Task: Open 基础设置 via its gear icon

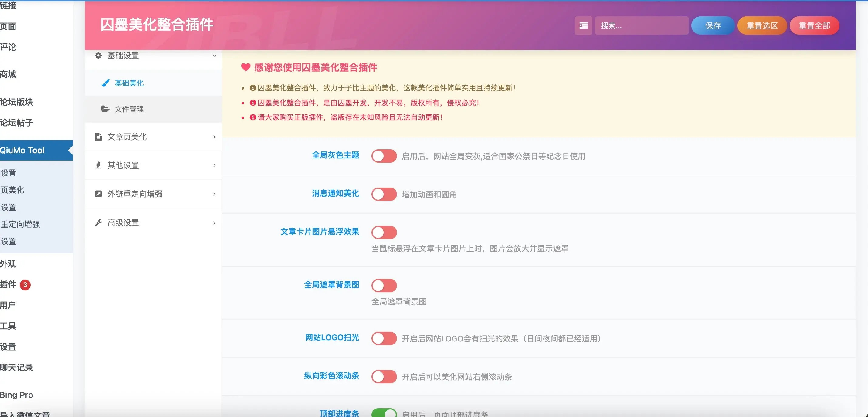Action: [x=98, y=55]
